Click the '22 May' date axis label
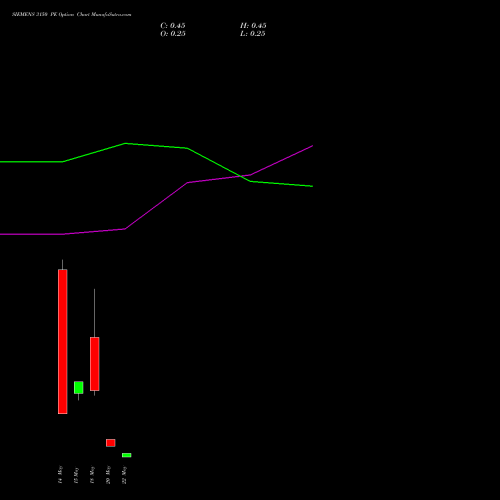This screenshot has height=500, width=500. pos(124,475)
